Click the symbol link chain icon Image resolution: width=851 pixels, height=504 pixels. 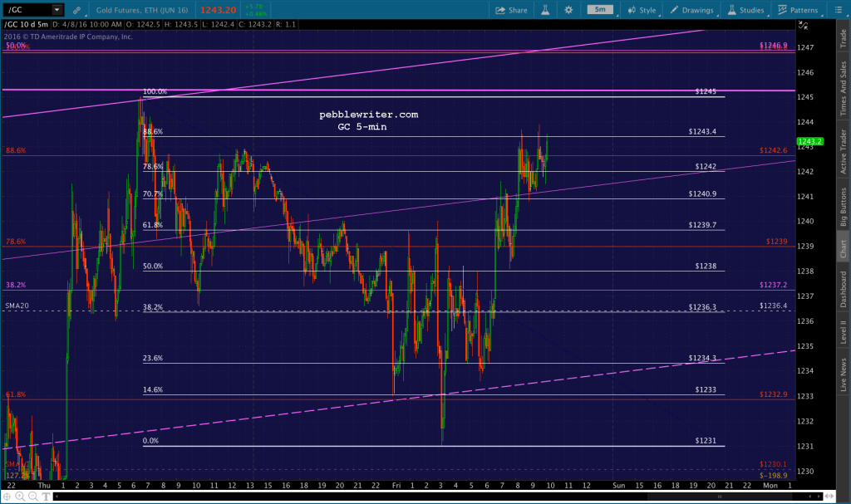point(77,10)
